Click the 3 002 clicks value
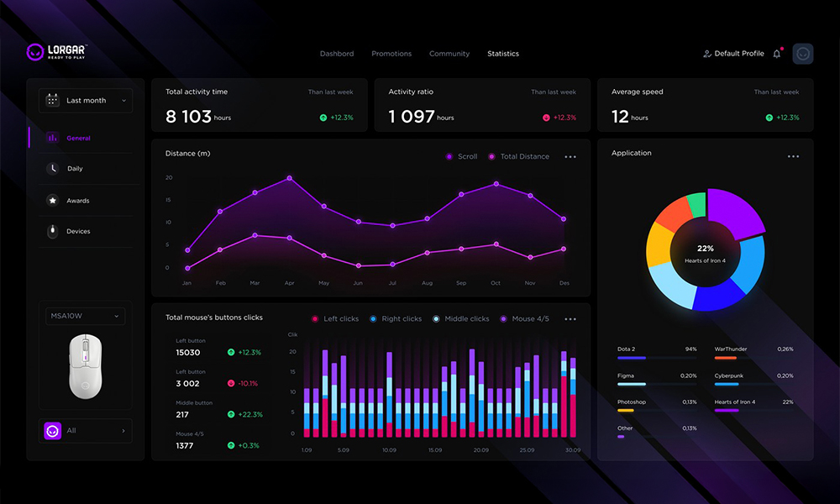840x504 pixels. tap(187, 384)
